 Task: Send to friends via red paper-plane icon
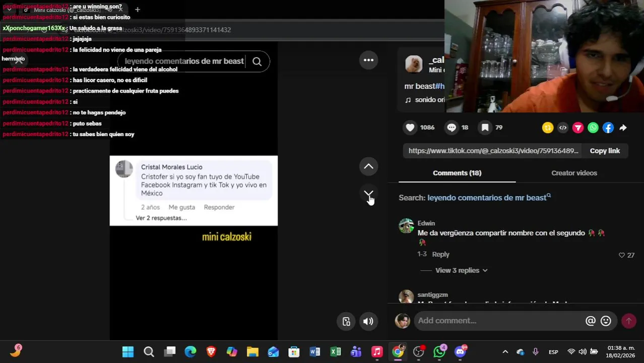coord(578,128)
